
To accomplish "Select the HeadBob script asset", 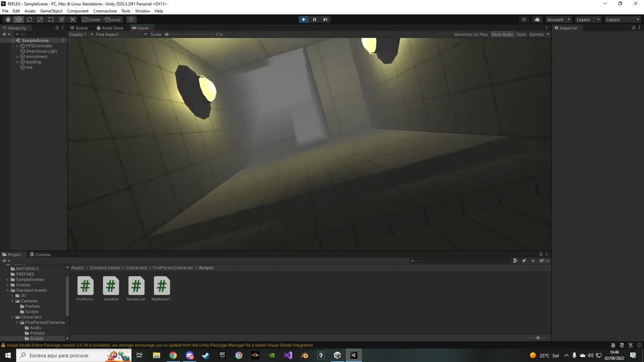I will tap(111, 289).
